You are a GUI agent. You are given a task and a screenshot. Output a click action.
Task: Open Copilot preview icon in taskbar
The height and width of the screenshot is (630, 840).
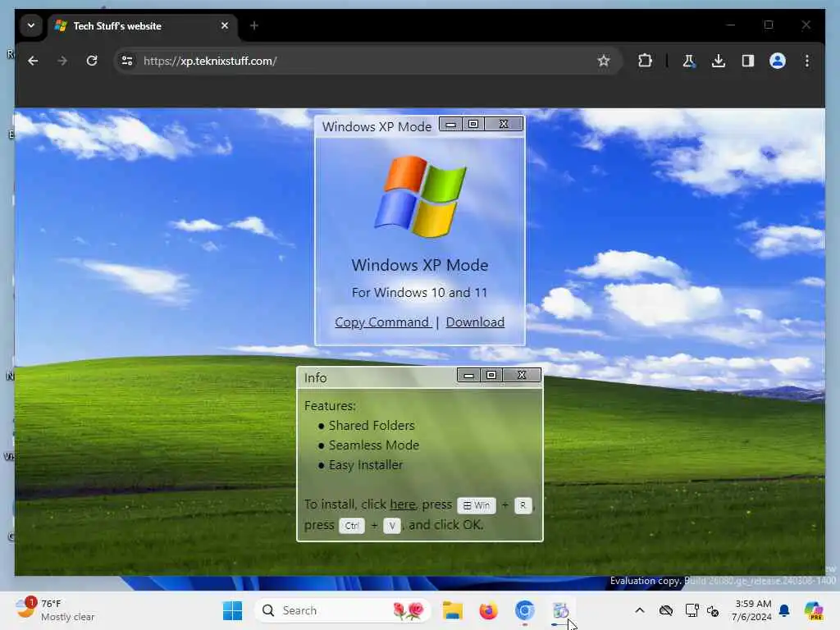point(814,610)
